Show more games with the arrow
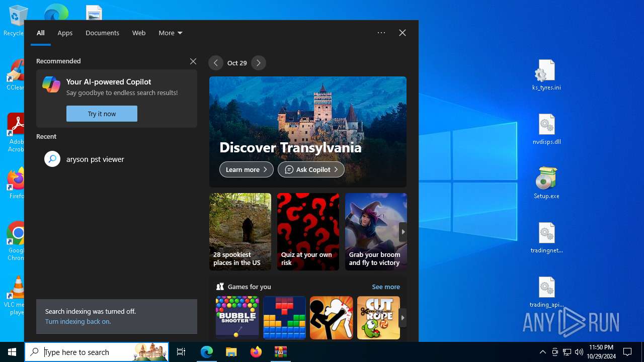Image resolution: width=644 pixels, height=362 pixels. coord(403,318)
